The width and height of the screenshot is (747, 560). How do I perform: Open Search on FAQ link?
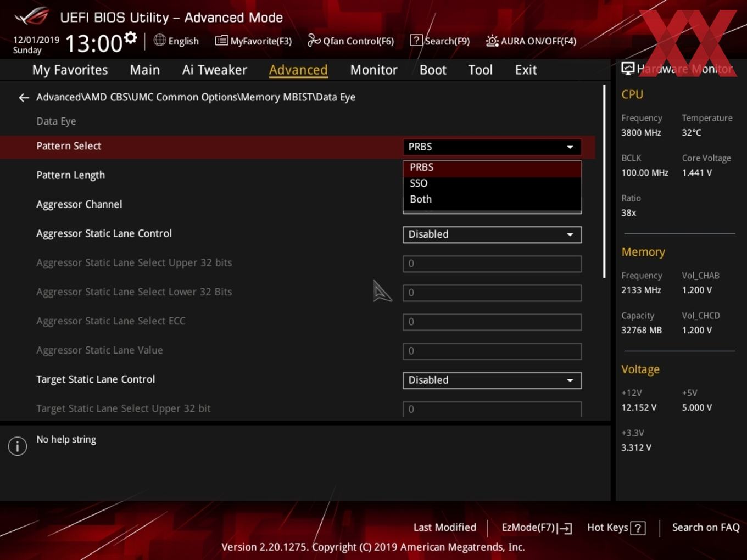706,528
